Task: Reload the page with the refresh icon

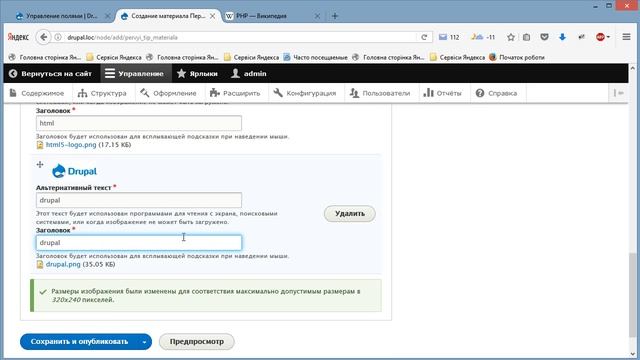Action: 424,37
